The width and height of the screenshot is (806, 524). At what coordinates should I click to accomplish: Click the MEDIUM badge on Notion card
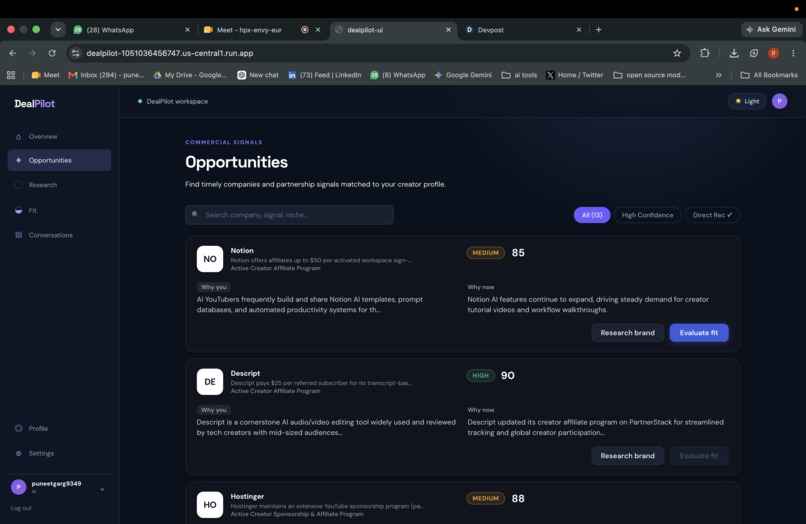485,252
